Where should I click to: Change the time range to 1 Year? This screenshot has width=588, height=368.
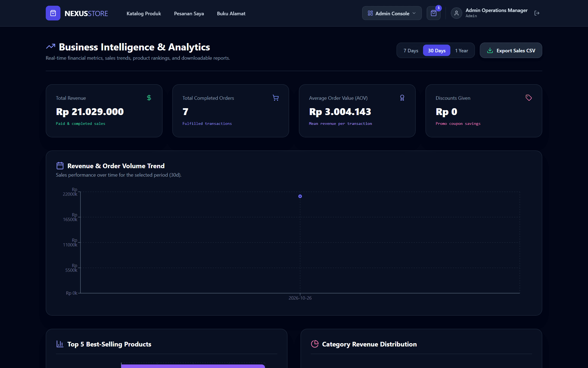462,50
